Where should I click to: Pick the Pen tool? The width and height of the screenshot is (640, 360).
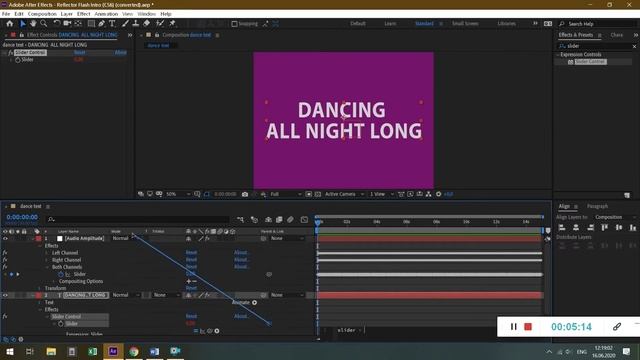click(x=102, y=24)
